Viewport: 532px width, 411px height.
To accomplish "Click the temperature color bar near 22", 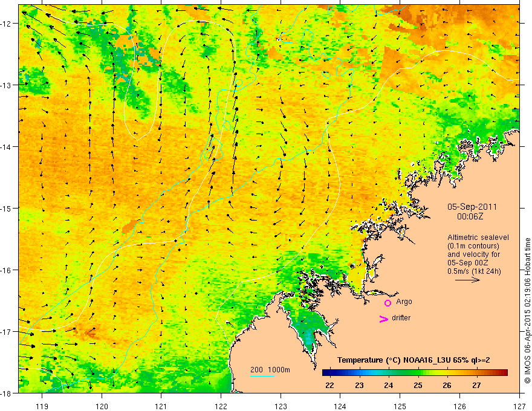I will 330,373.
